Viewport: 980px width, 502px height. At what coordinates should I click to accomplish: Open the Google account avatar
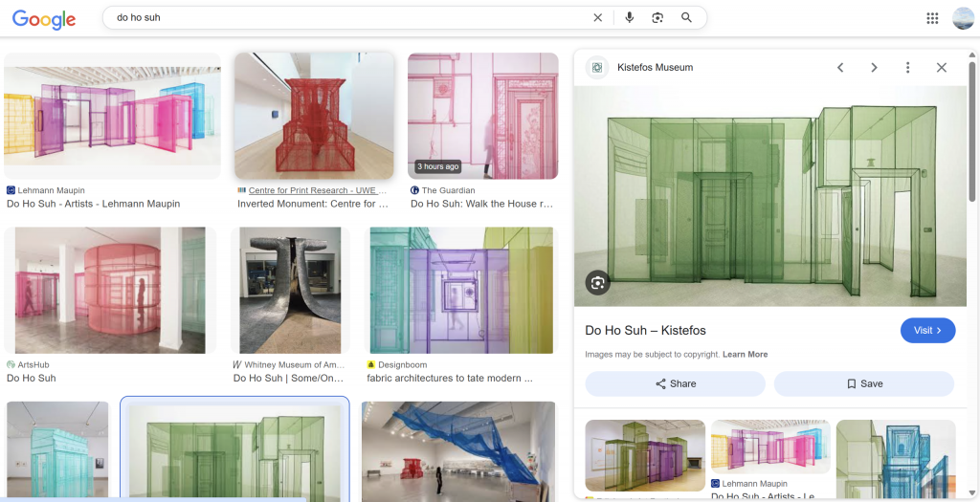point(963,18)
